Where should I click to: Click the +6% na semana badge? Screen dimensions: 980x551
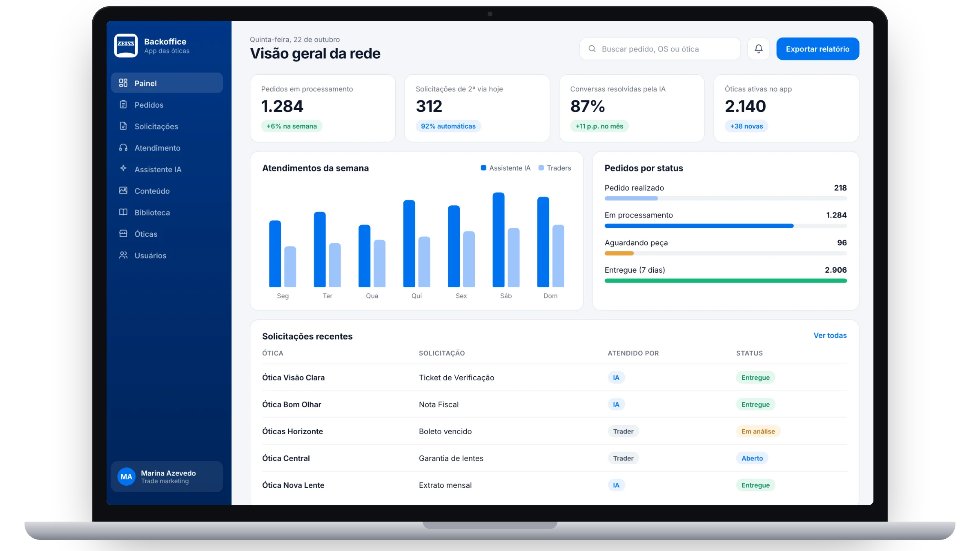292,126
